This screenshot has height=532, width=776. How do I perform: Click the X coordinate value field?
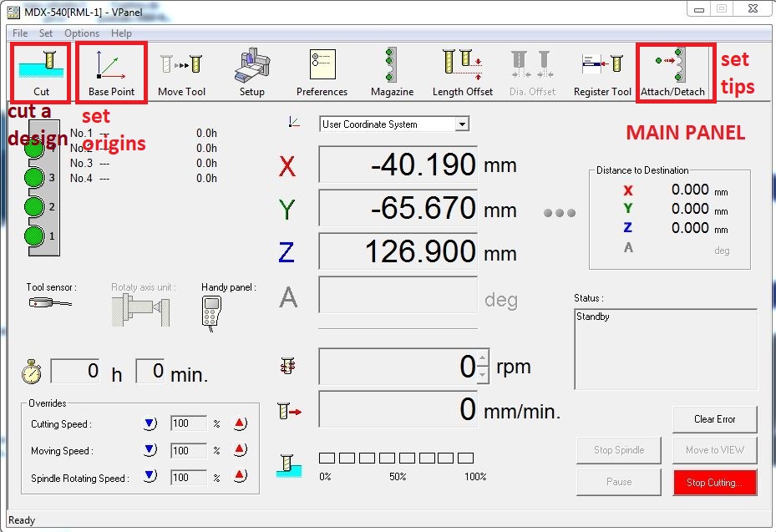tap(398, 165)
